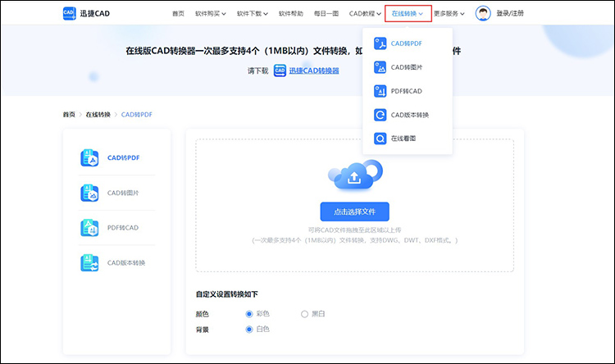The width and height of the screenshot is (615, 364).
Task: Click the 点击选择文件 button
Action: click(x=354, y=212)
